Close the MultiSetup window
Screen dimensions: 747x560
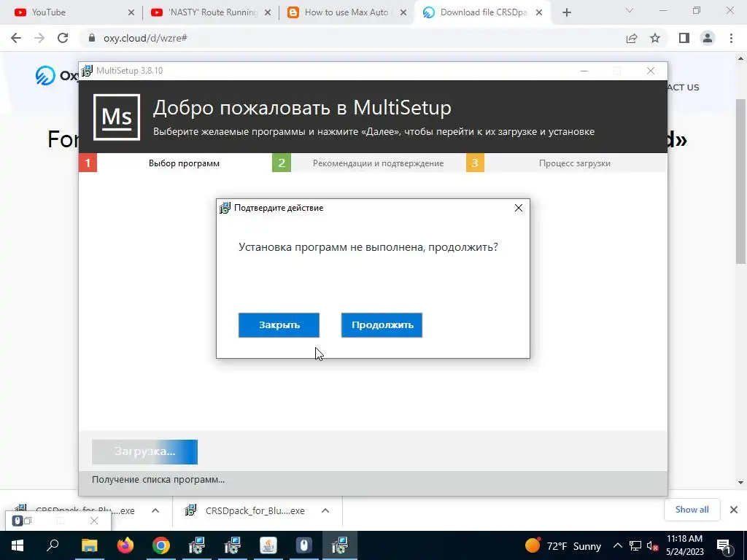(x=651, y=71)
